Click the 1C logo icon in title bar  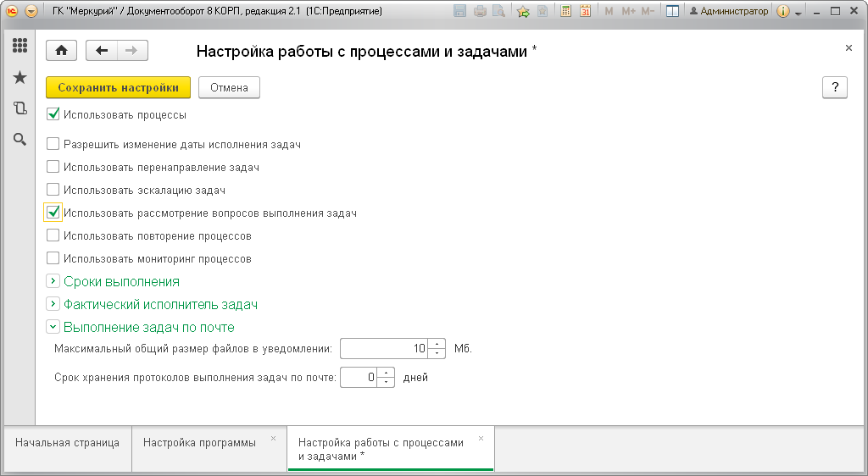(x=12, y=11)
